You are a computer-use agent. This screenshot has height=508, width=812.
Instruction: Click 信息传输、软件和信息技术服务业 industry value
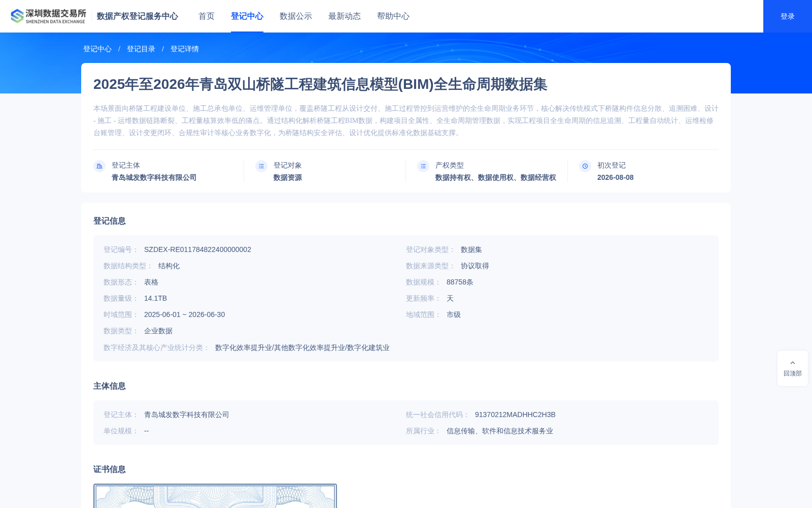pos(500,431)
